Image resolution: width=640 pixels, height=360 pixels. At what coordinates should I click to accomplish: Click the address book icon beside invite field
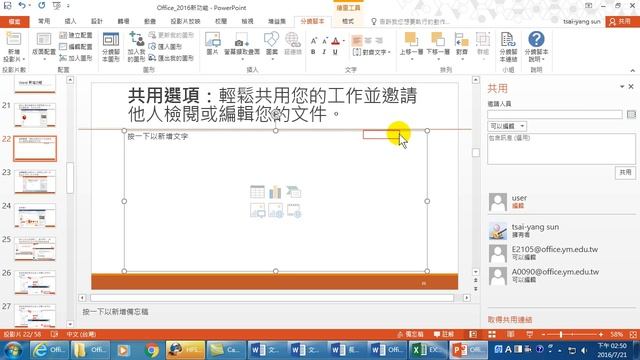[631, 115]
